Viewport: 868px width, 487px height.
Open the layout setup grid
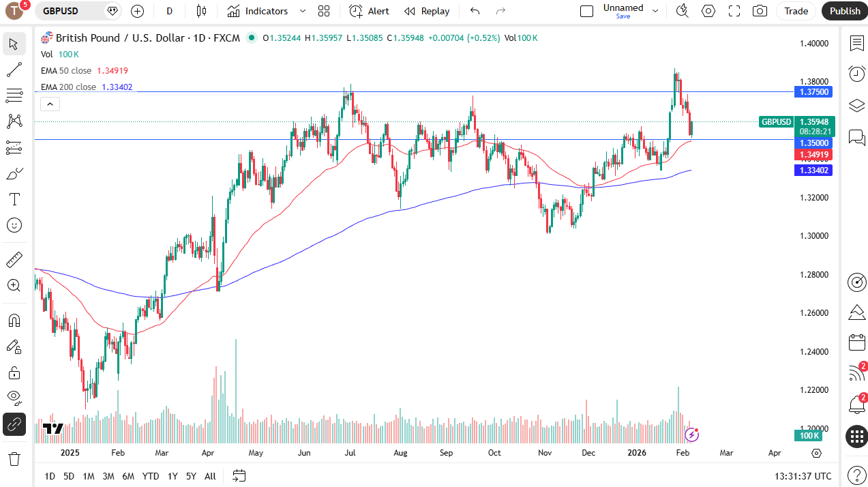(324, 11)
